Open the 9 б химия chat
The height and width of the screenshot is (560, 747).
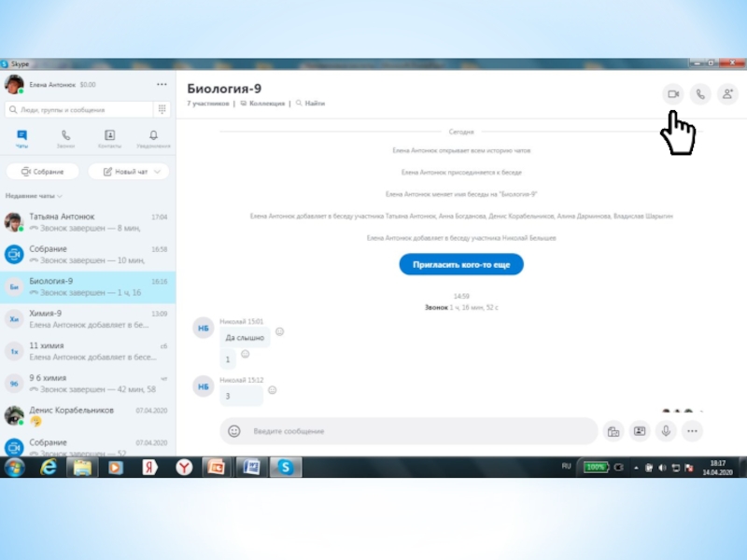[88, 384]
